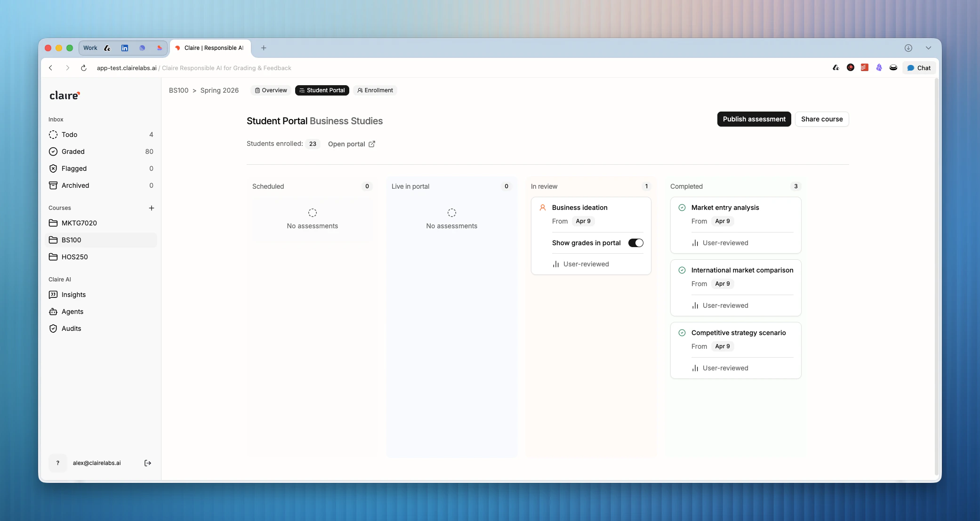The height and width of the screenshot is (521, 980).
Task: Expand the browser tab list chevron
Action: (928, 48)
